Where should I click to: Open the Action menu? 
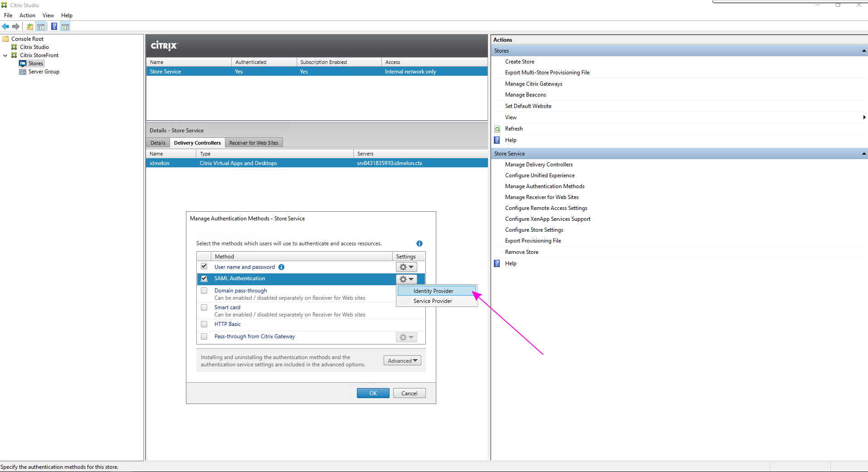[27, 15]
